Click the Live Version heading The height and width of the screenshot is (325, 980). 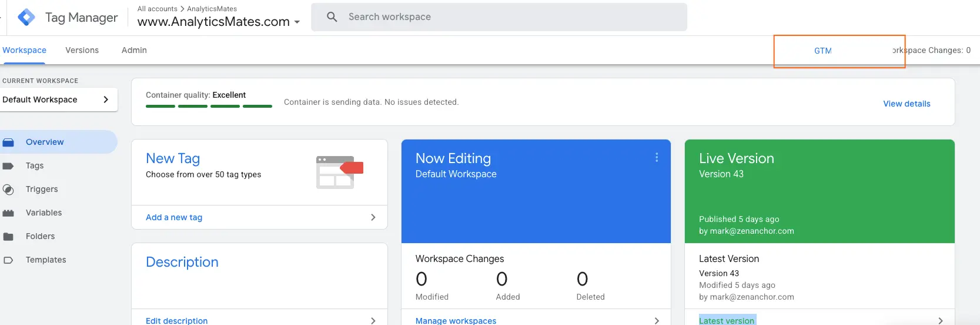(736, 158)
